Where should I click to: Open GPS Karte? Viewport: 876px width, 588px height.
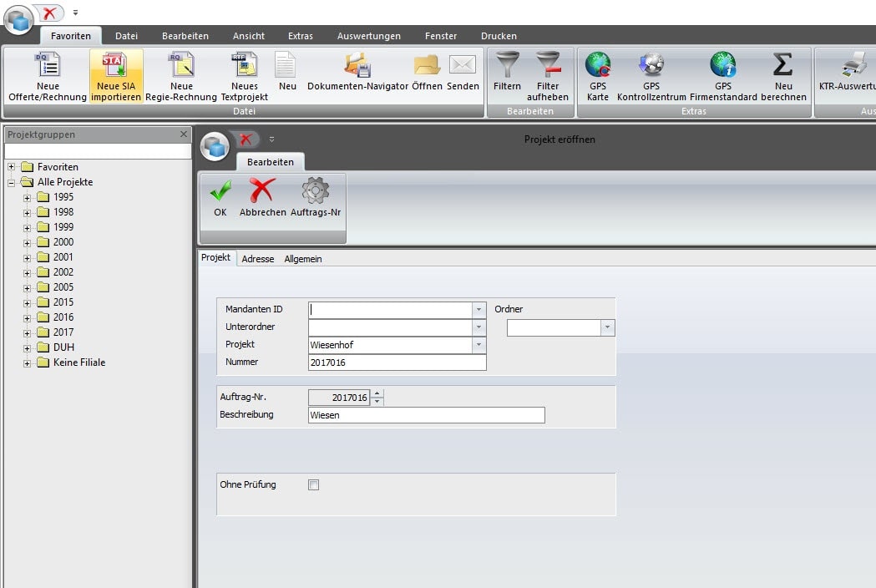point(598,77)
